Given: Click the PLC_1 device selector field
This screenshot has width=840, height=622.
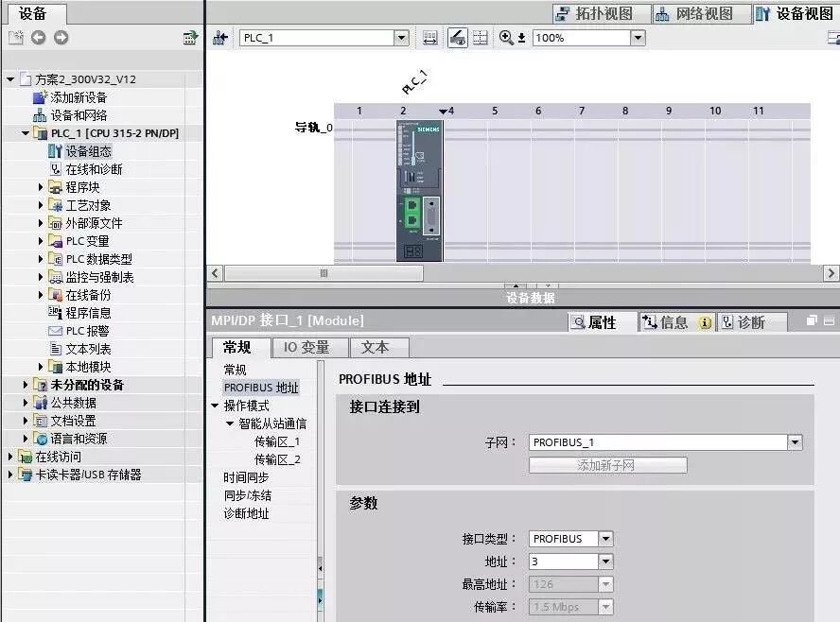Looking at the screenshot, I should coord(322,38).
